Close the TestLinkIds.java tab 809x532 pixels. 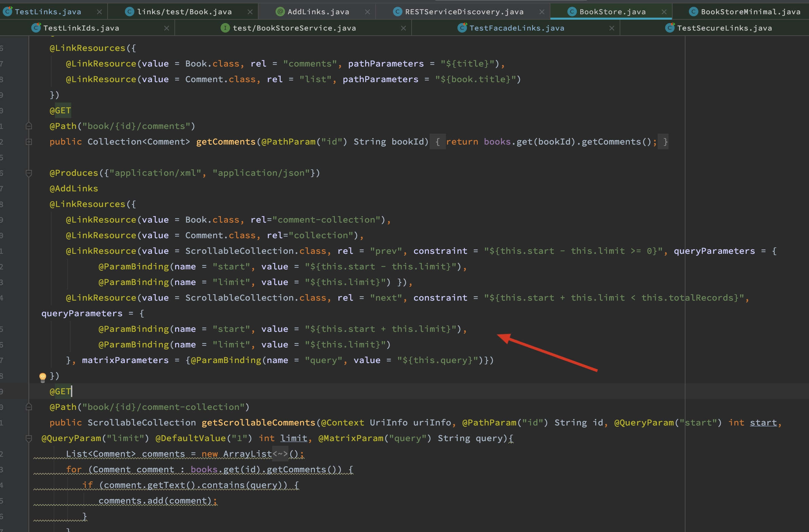pyautogui.click(x=167, y=28)
